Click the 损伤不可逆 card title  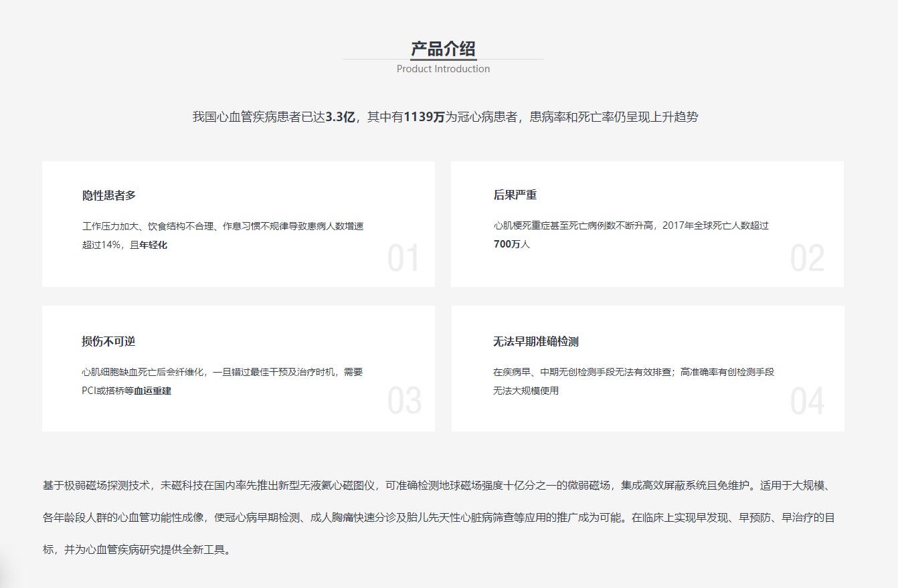click(108, 341)
